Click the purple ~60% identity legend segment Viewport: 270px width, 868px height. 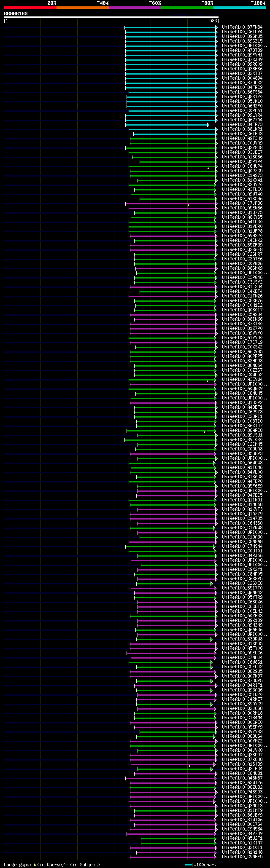(x=135, y=8)
